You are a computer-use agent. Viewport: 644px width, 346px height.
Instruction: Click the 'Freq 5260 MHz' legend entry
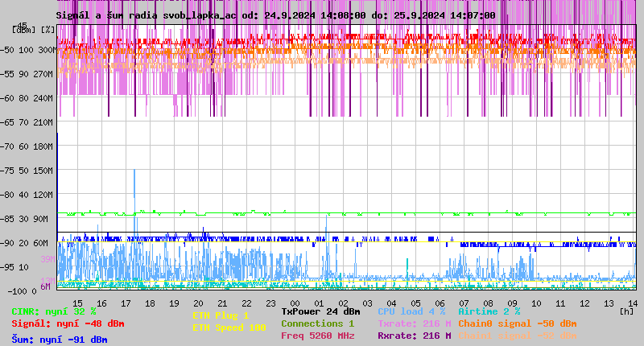(318, 336)
